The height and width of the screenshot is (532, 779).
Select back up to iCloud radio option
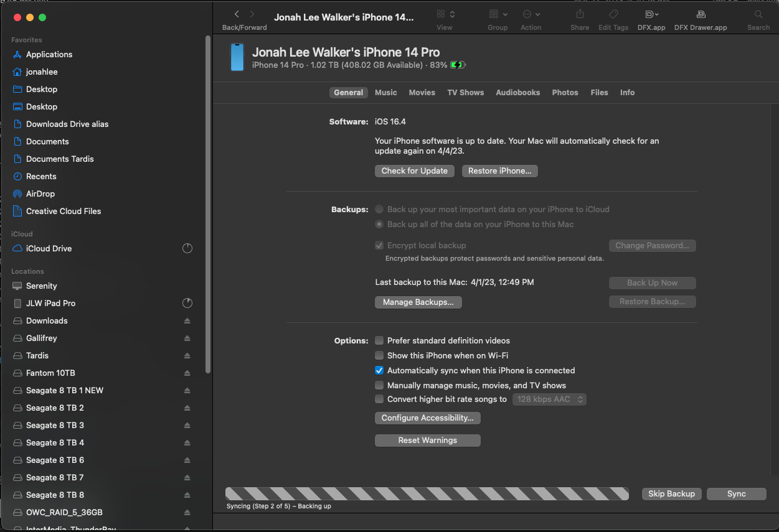(x=379, y=210)
